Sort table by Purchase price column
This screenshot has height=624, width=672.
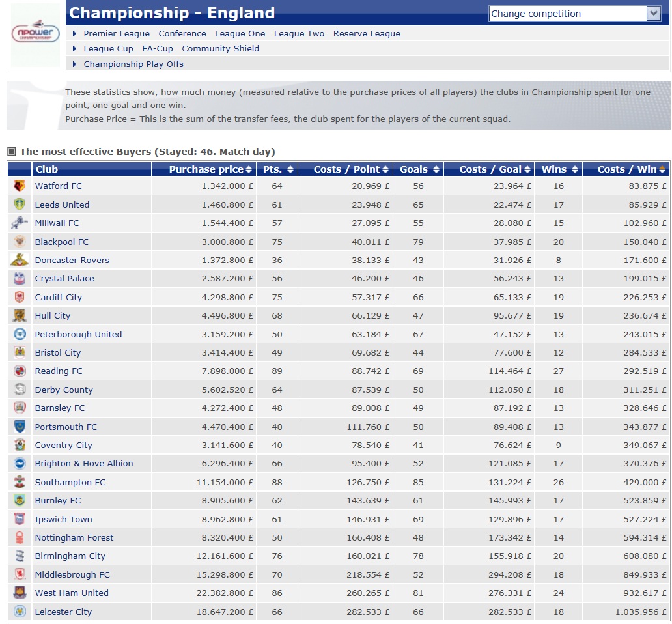pyautogui.click(x=249, y=170)
